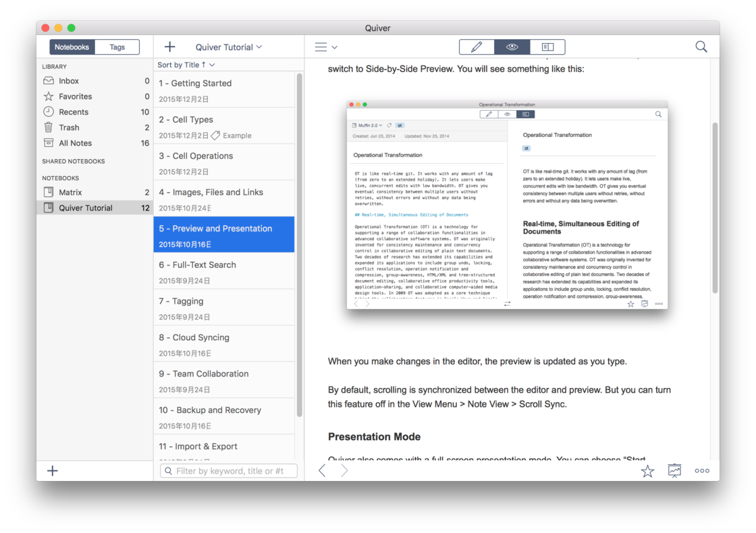Select the Tags tab
The width and height of the screenshot is (756, 533).
point(117,47)
